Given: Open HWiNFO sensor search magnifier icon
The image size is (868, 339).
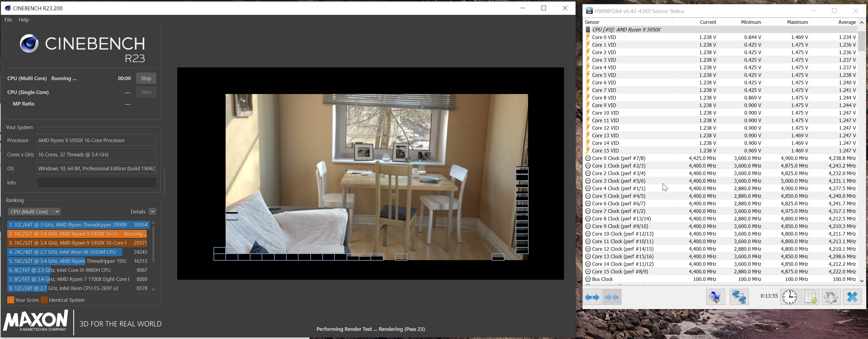Looking at the screenshot, I should point(715,297).
